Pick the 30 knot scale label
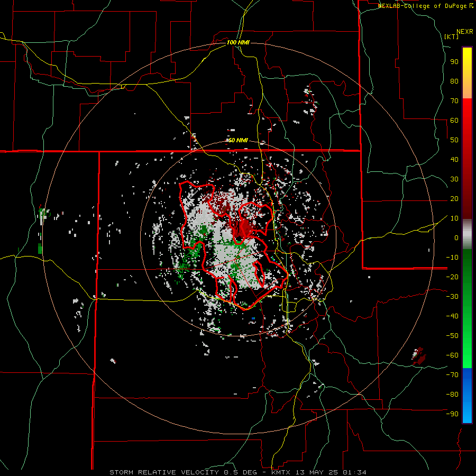 click(x=454, y=179)
